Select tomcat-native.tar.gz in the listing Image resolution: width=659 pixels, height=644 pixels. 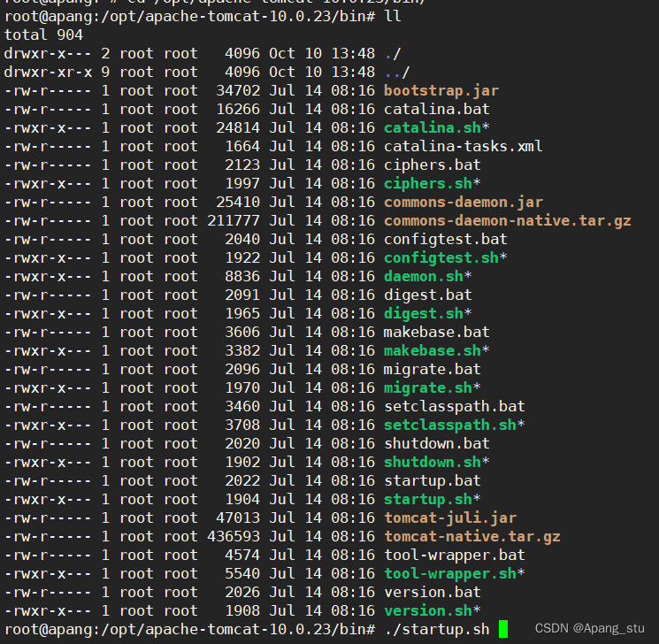(x=472, y=536)
